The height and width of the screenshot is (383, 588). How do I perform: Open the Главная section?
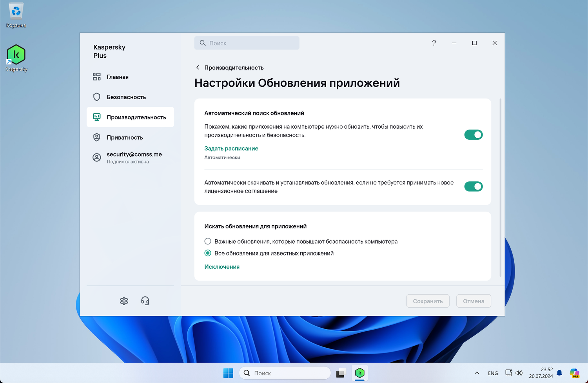pos(130,77)
